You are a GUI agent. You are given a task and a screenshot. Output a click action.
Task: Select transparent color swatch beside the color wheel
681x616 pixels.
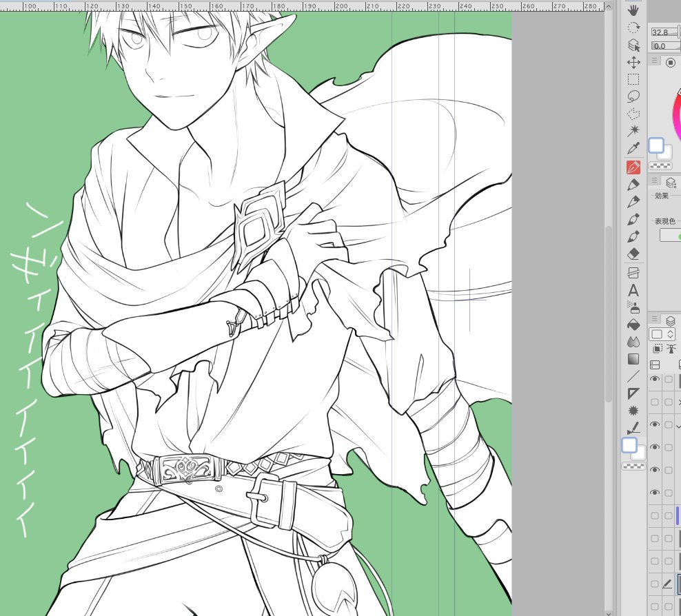pyautogui.click(x=660, y=166)
